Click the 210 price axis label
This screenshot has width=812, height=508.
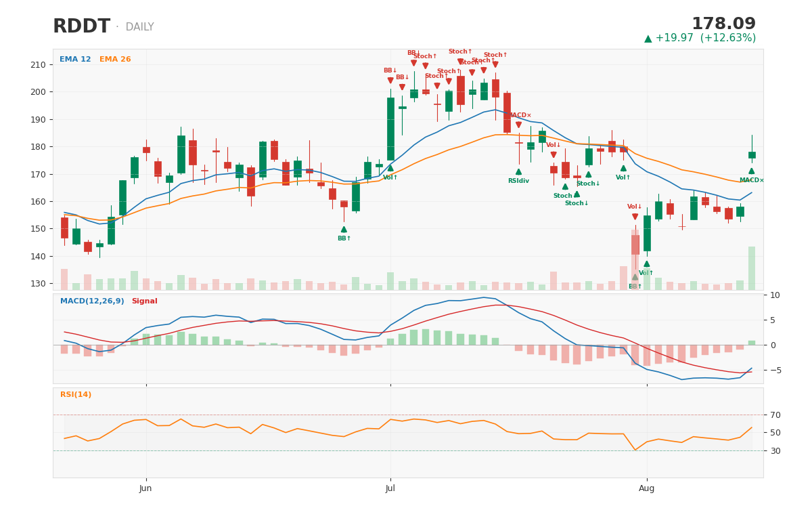point(39,65)
